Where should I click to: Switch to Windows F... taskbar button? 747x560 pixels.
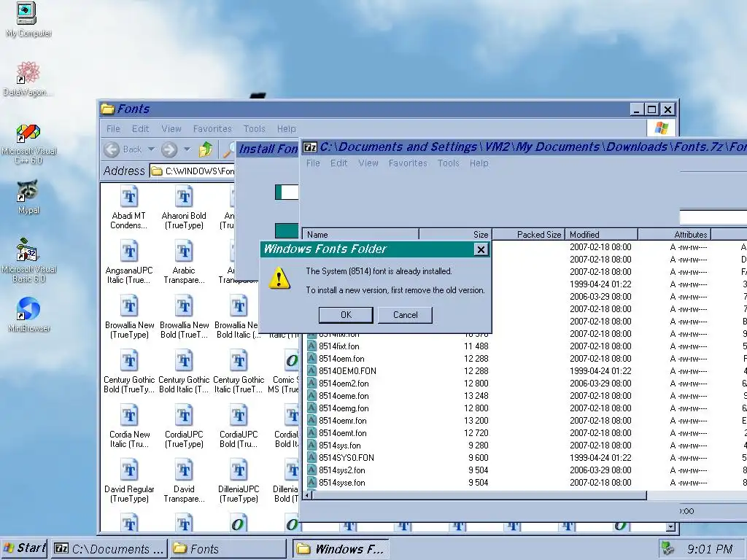(341, 548)
